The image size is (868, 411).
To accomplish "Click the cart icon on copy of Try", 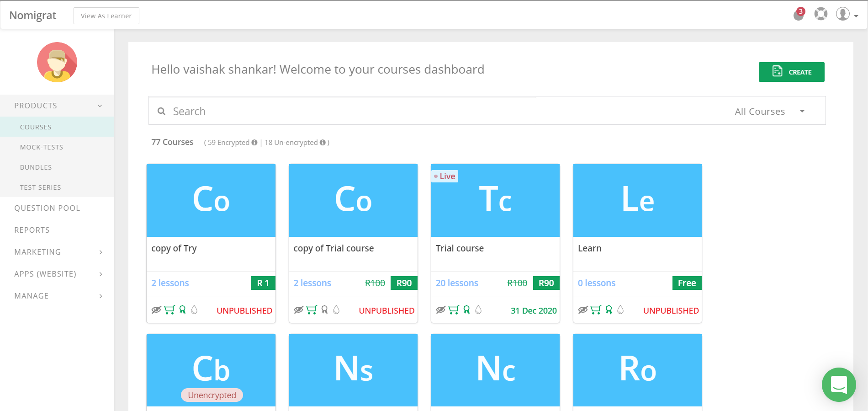I will pos(169,310).
